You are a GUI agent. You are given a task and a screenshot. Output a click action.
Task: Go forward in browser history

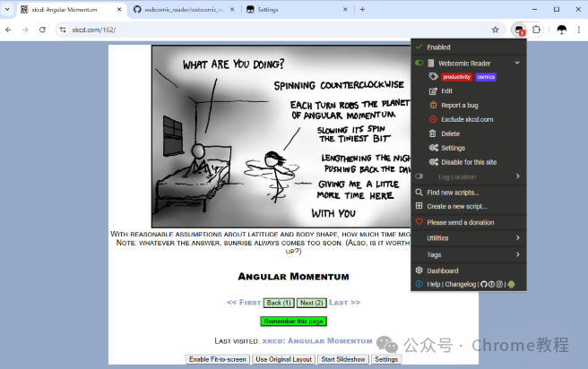25,30
